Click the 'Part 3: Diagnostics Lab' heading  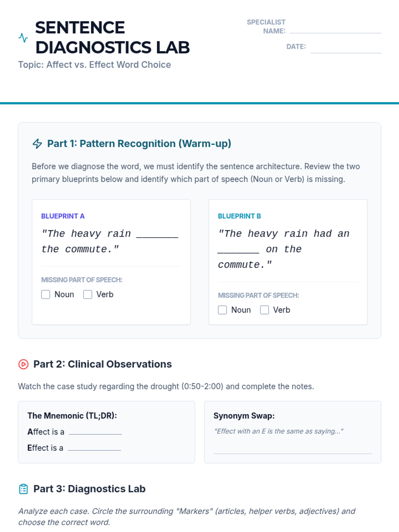89,489
